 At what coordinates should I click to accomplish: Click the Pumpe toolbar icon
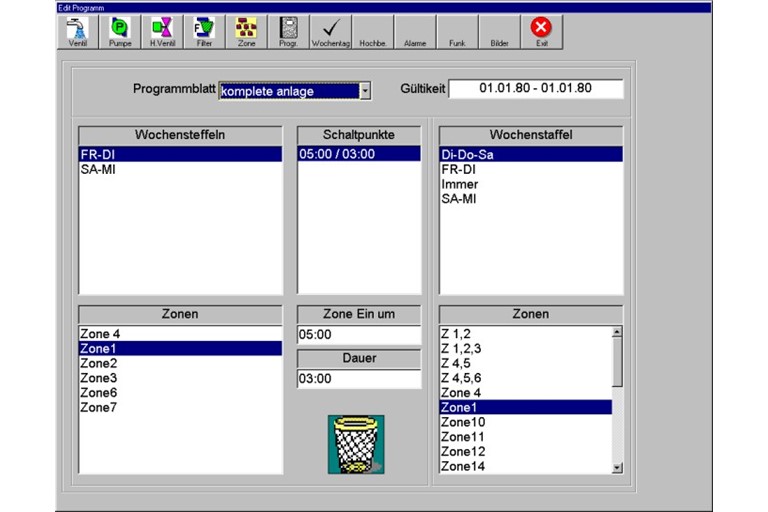[119, 31]
